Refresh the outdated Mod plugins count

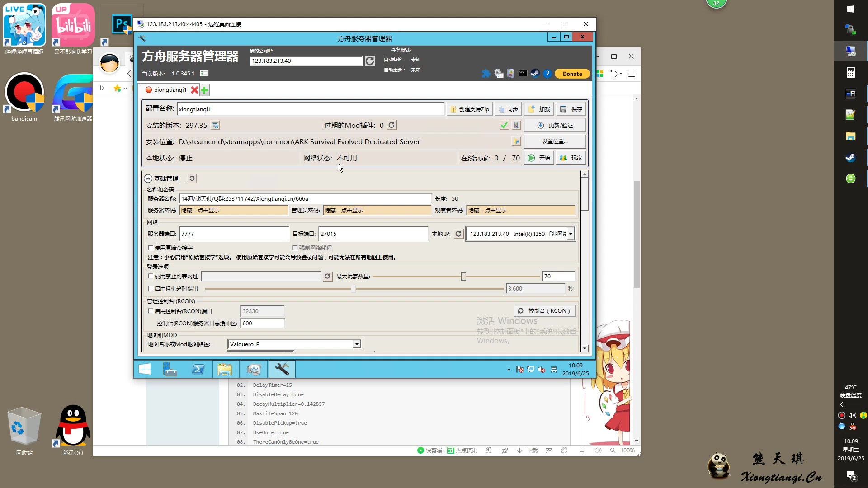click(392, 125)
